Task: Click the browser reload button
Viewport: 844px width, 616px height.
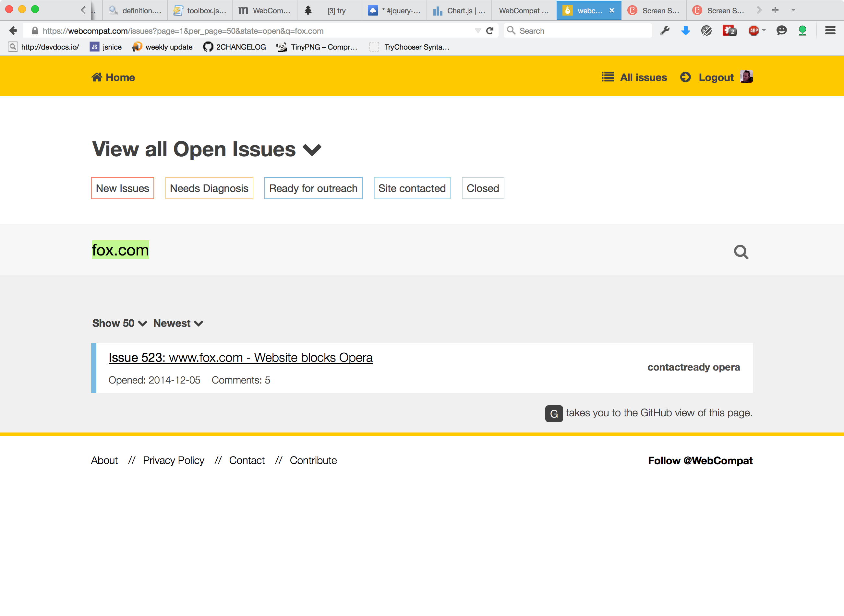Action: tap(490, 31)
